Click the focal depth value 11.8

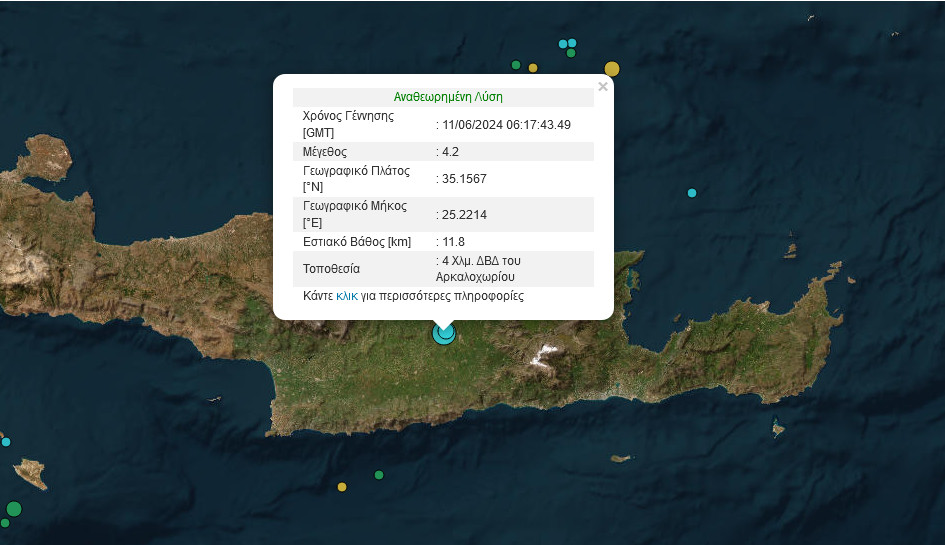(x=453, y=242)
